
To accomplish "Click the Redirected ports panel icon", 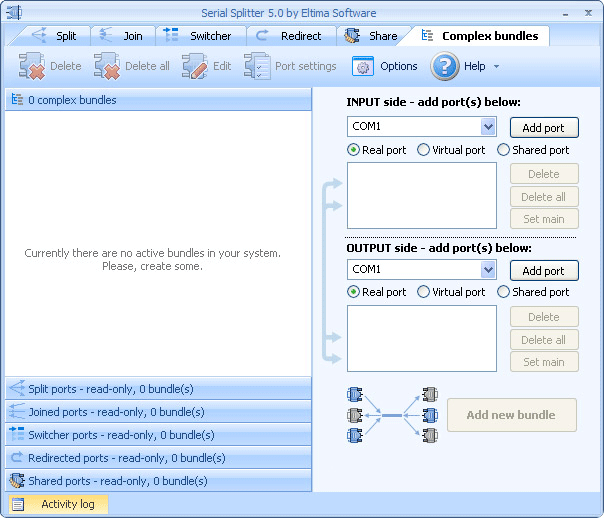I will tap(17, 457).
